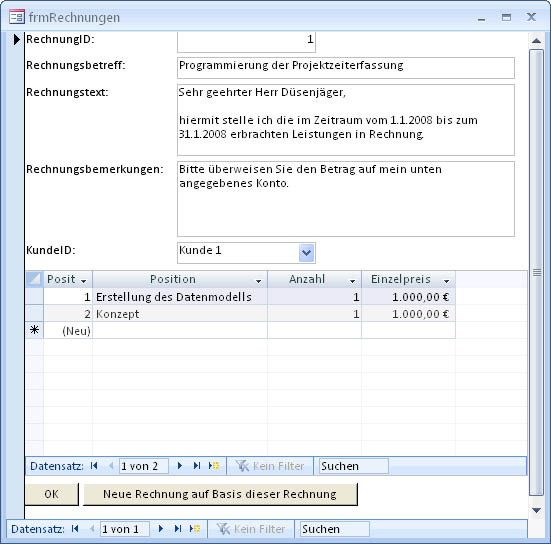Viewport: 551px width, 544px height.
Task: Click the frmRechnungen form icon in title bar
Action: point(17,17)
